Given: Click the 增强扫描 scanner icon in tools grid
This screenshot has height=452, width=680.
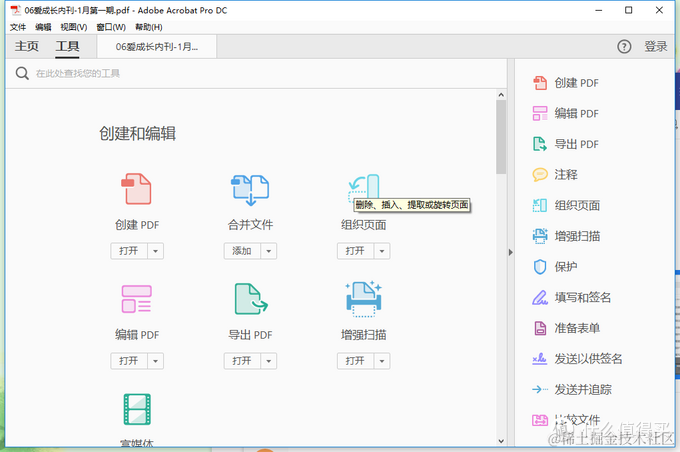Looking at the screenshot, I should [363, 298].
